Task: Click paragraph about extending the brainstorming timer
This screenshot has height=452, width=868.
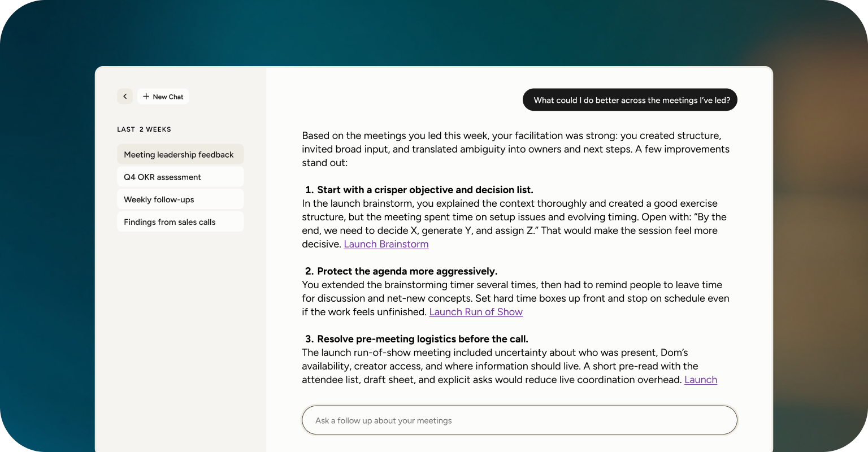Action: pos(515,298)
